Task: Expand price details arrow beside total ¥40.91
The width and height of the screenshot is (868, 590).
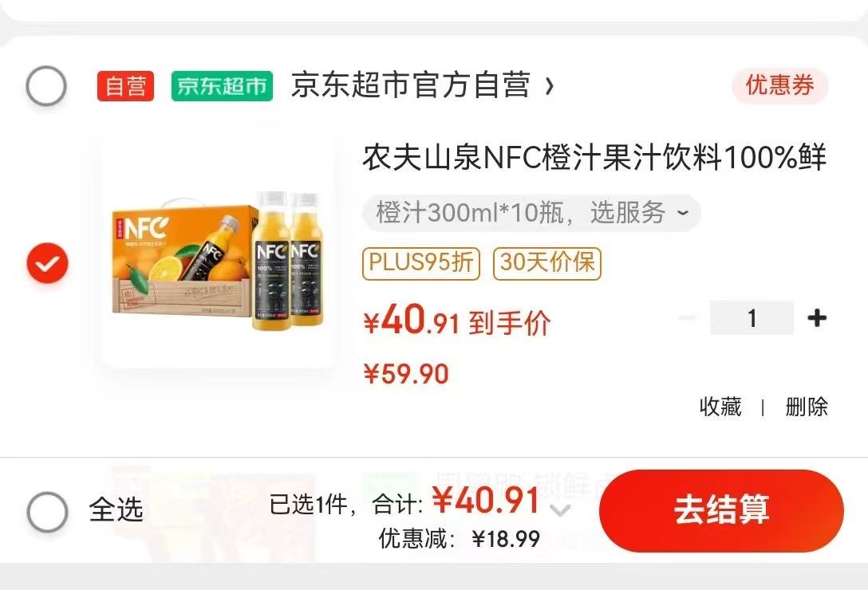Action: 561,509
